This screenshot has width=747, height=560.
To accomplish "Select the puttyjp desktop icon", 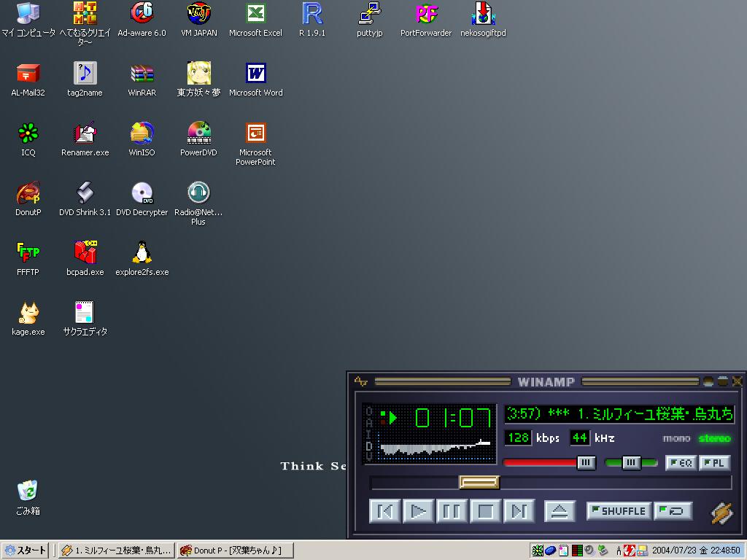I will (369, 20).
